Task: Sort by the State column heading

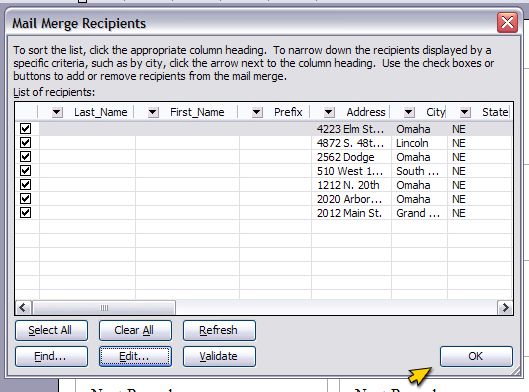Action: [x=495, y=112]
